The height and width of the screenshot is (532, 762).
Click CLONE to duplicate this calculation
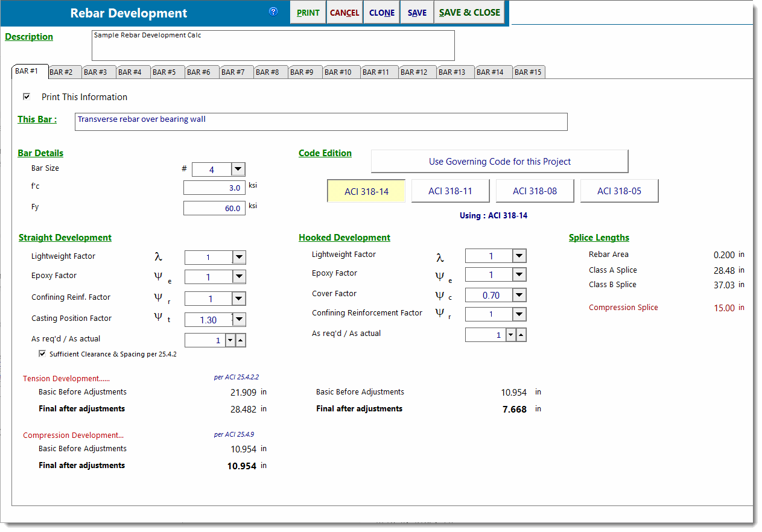[381, 12]
